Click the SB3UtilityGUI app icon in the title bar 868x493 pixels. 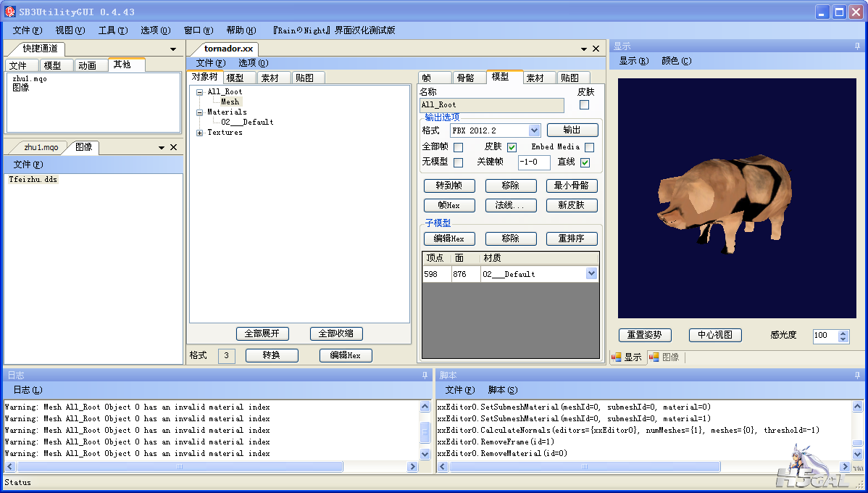10,12
